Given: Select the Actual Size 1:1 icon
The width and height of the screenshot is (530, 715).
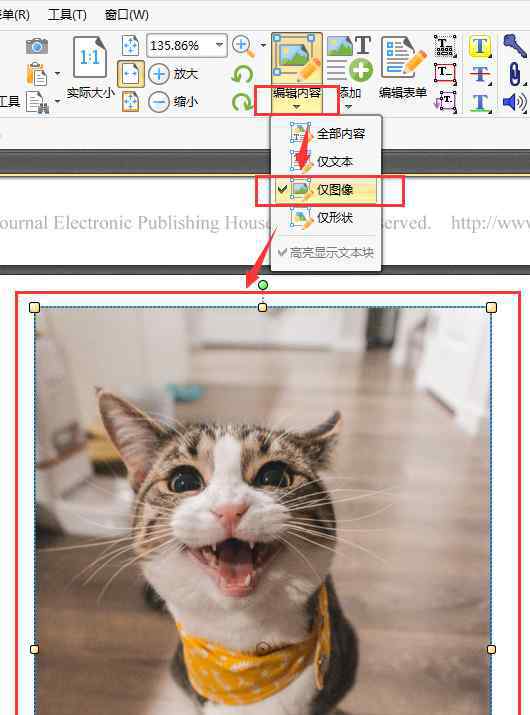Looking at the screenshot, I should point(90,57).
